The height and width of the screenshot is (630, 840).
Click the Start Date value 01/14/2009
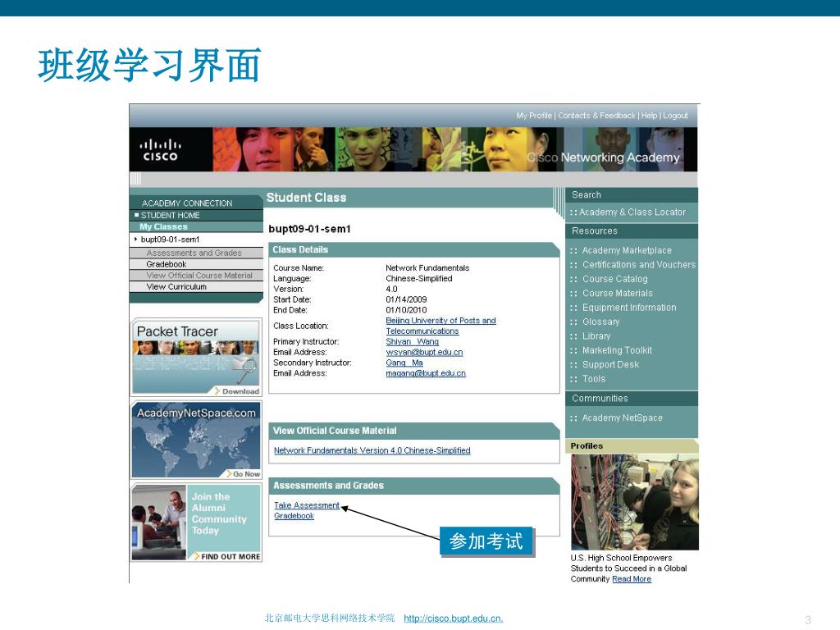point(406,299)
